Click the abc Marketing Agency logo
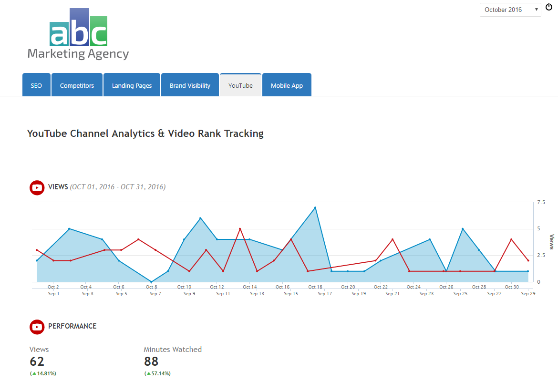The image size is (558, 392). tap(78, 34)
